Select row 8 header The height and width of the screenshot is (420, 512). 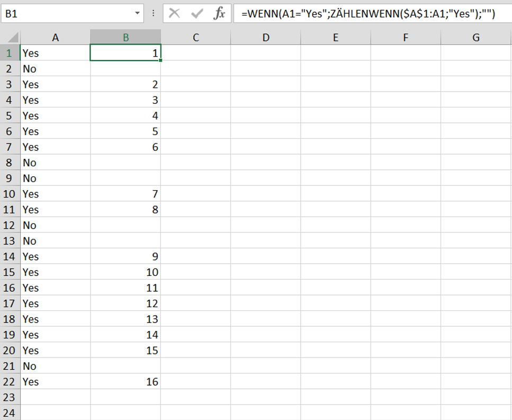[9, 163]
